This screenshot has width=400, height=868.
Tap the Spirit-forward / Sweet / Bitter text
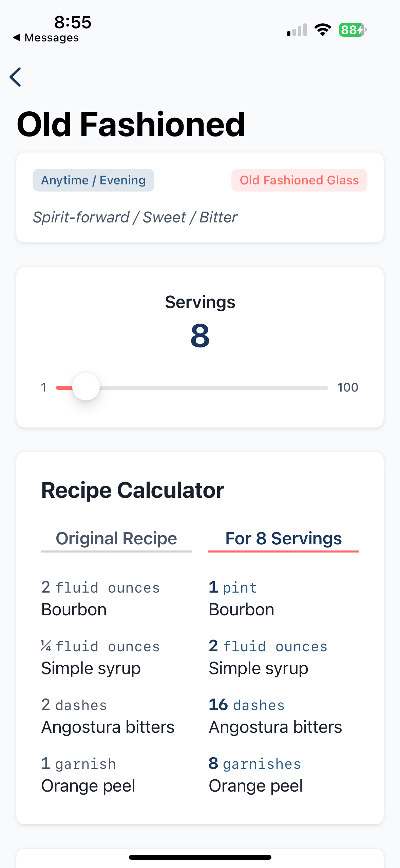(x=135, y=217)
